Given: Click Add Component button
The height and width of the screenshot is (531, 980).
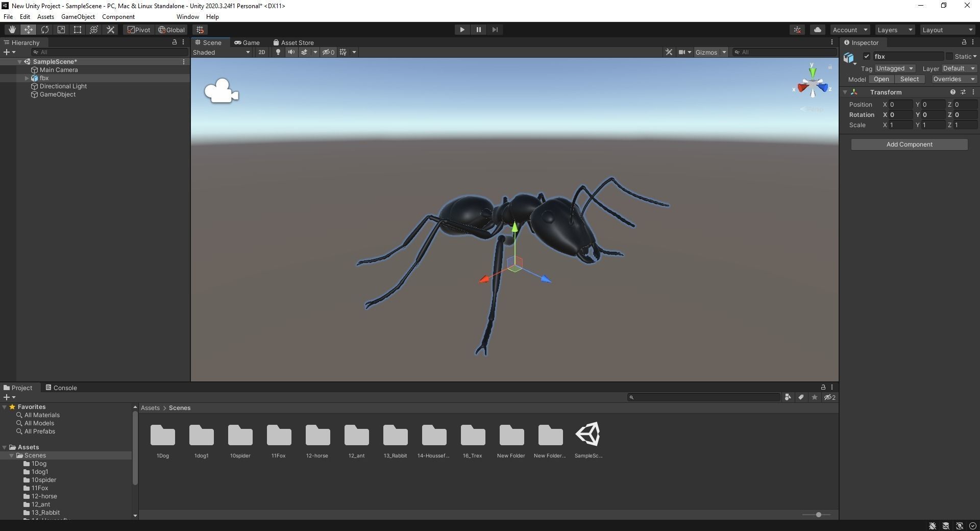Looking at the screenshot, I should pyautogui.click(x=909, y=144).
